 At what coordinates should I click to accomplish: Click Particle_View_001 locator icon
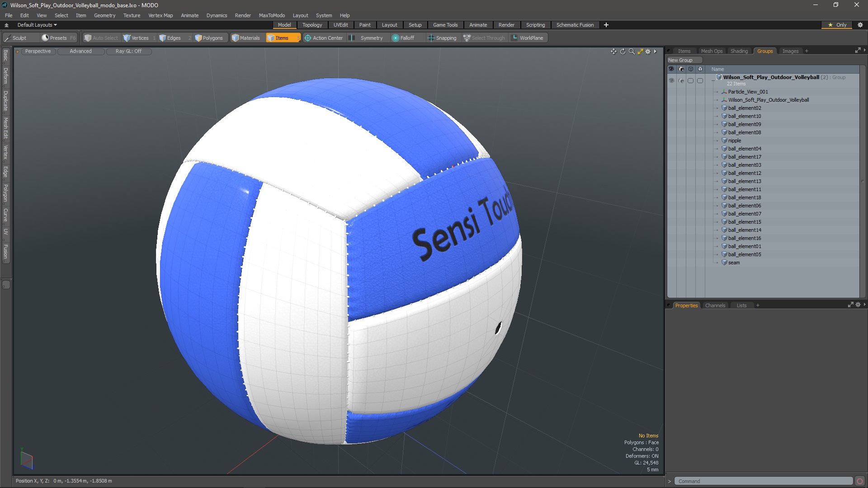pos(724,92)
